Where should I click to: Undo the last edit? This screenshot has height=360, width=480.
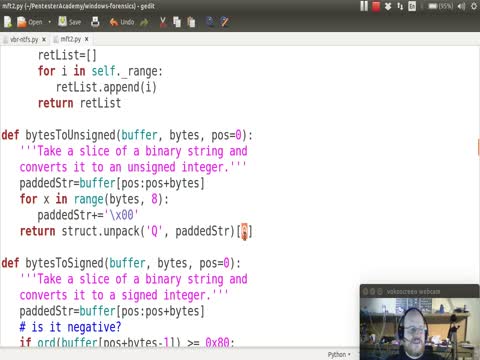point(122,22)
